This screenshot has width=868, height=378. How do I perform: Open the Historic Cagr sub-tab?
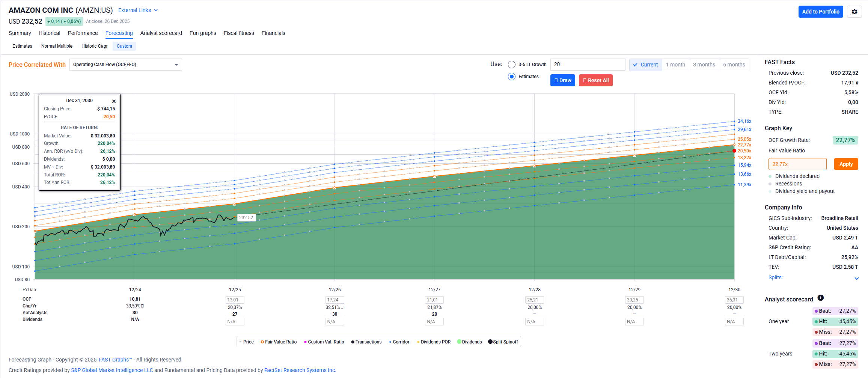pos(94,46)
